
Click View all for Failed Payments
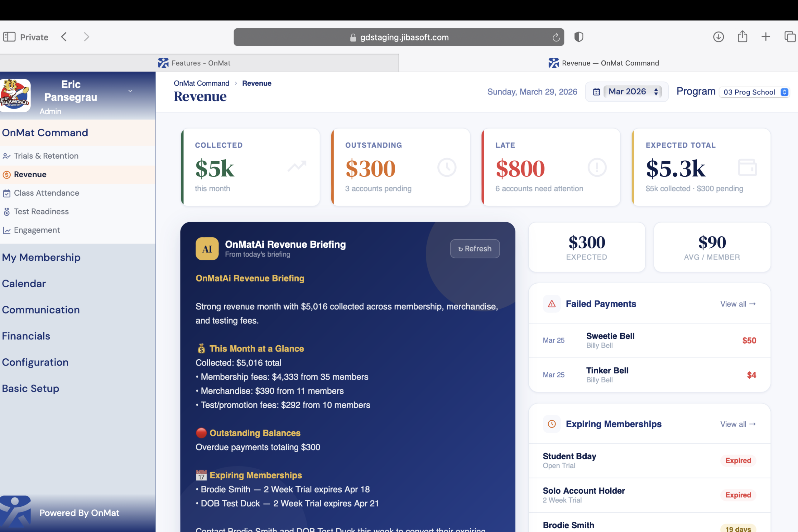click(x=738, y=304)
